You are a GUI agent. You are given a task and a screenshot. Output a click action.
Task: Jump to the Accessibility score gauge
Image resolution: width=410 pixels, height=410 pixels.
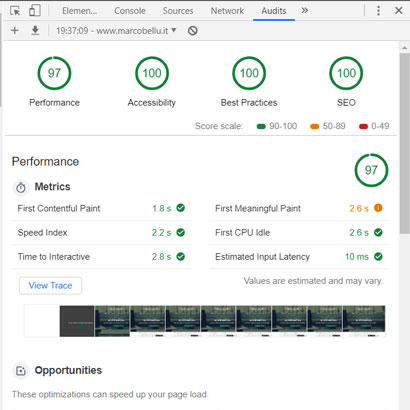(152, 73)
